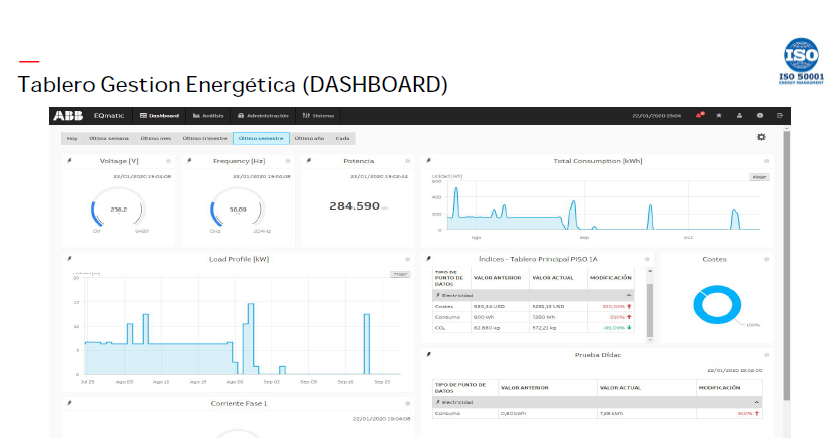The image size is (835, 438).
Task: Click the Voltage gauge dial
Action: coord(118,209)
